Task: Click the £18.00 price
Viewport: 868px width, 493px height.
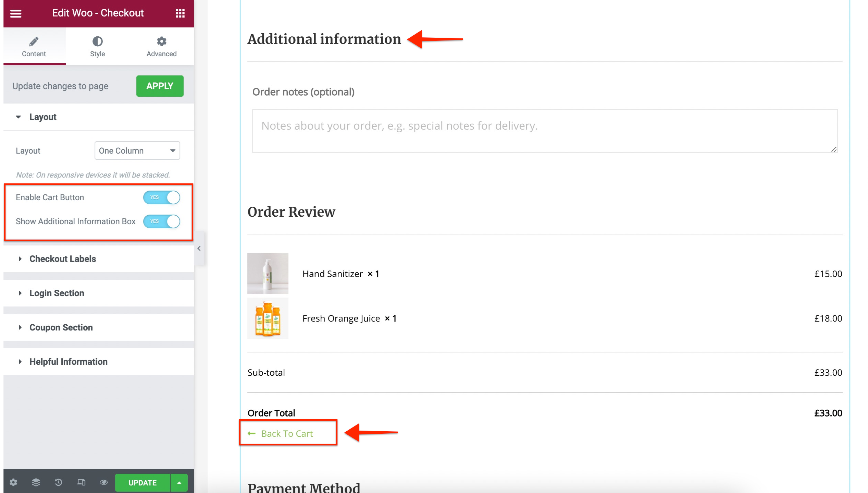Action: click(x=828, y=318)
